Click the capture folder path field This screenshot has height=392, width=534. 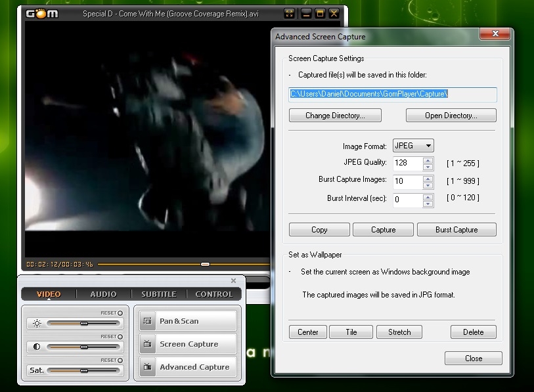pos(393,95)
